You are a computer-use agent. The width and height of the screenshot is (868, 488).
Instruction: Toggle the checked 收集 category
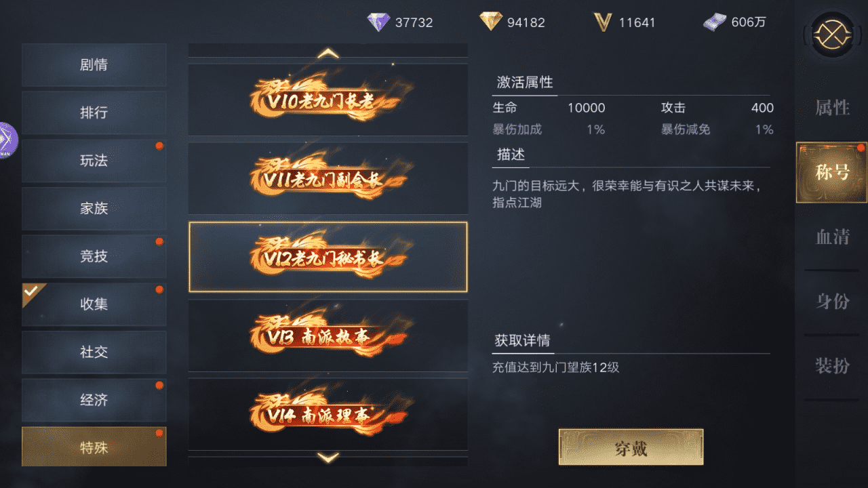pyautogui.click(x=94, y=304)
